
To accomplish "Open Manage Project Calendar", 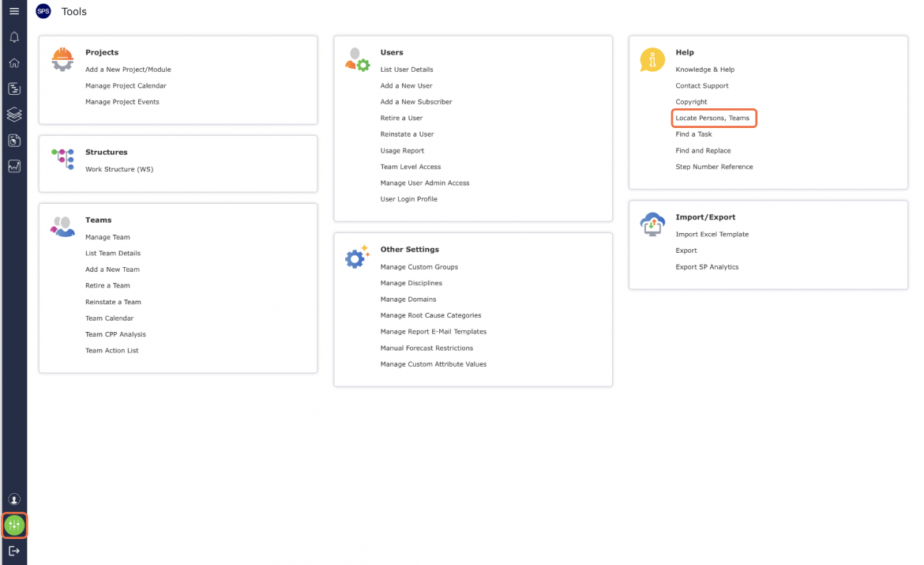I will [126, 85].
